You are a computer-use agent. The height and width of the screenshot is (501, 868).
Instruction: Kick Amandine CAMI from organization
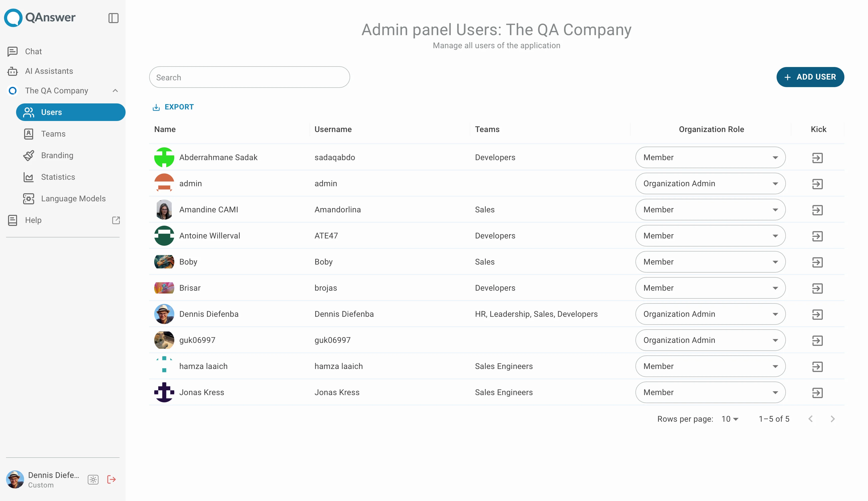(817, 210)
